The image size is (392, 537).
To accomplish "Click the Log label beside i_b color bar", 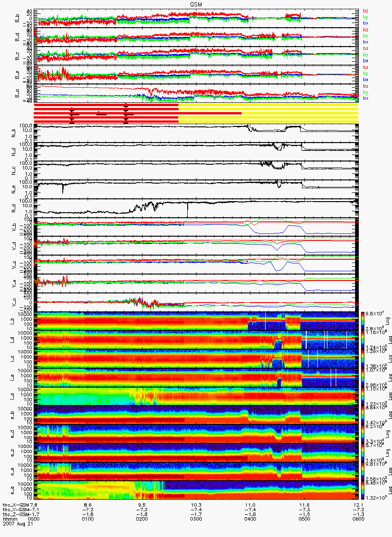I will pos(388,321).
